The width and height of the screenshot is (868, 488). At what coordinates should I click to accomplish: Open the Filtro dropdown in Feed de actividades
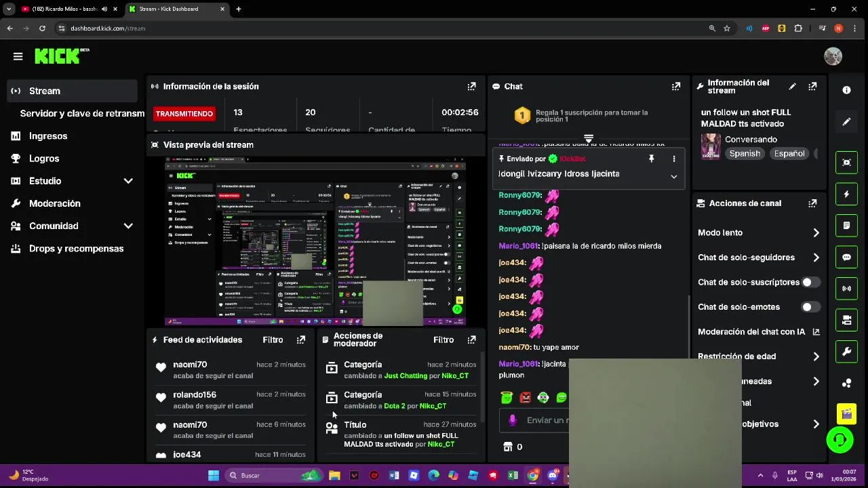click(273, 340)
